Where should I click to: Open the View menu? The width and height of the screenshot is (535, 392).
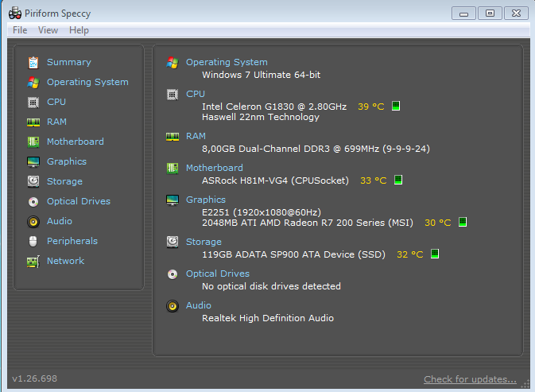(48, 30)
